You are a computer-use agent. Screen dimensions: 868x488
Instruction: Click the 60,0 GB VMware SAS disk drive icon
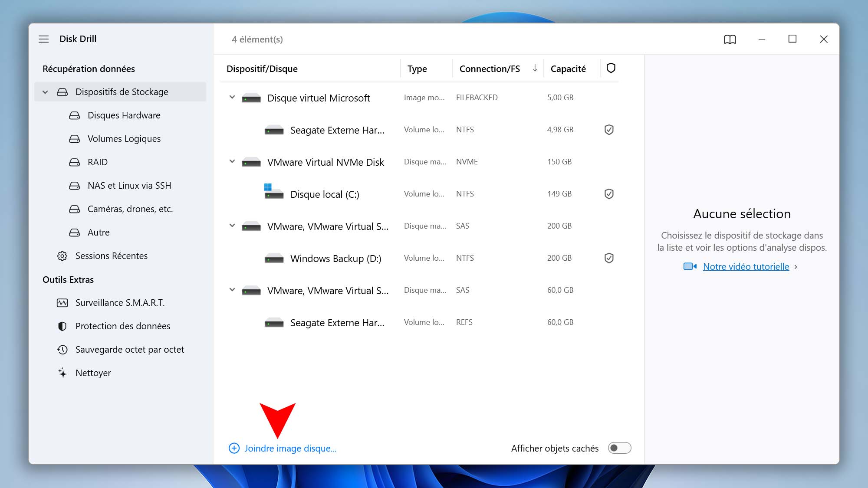click(251, 291)
